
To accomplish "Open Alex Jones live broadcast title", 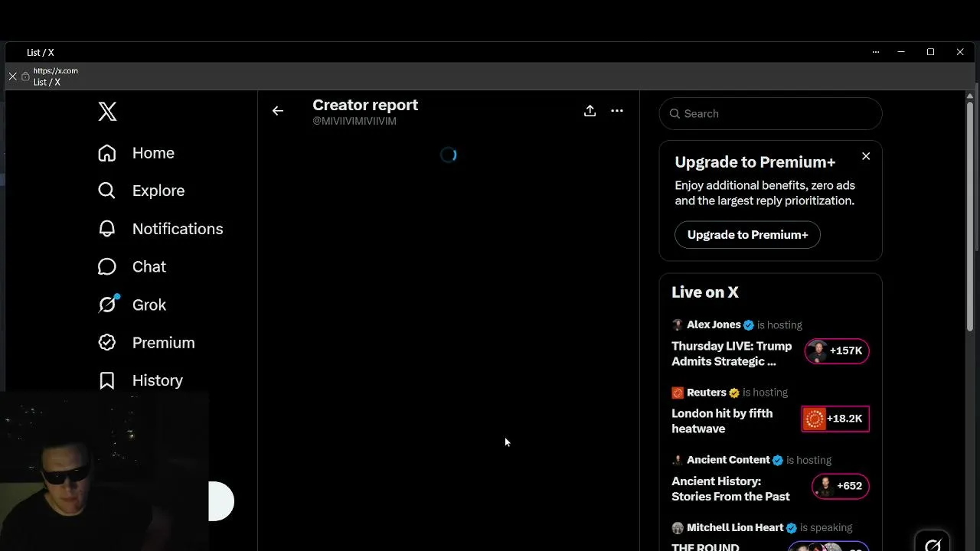I will pyautogui.click(x=731, y=354).
